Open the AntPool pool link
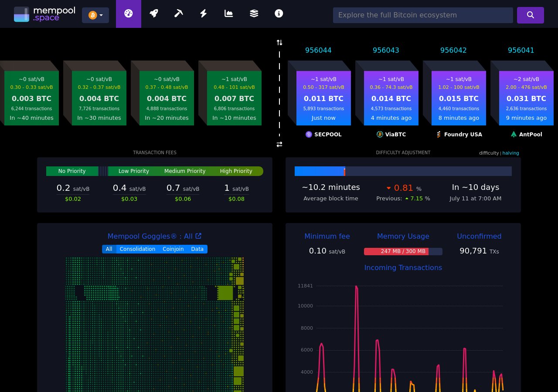 coord(526,135)
